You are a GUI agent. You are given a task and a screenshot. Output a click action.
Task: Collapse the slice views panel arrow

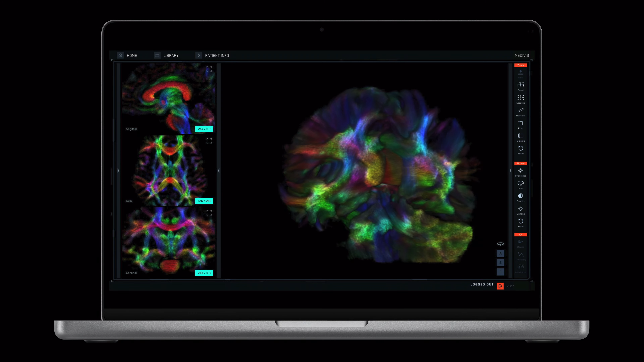219,171
